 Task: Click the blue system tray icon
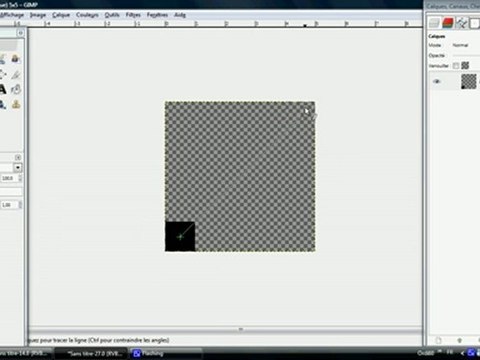[x=472, y=353]
